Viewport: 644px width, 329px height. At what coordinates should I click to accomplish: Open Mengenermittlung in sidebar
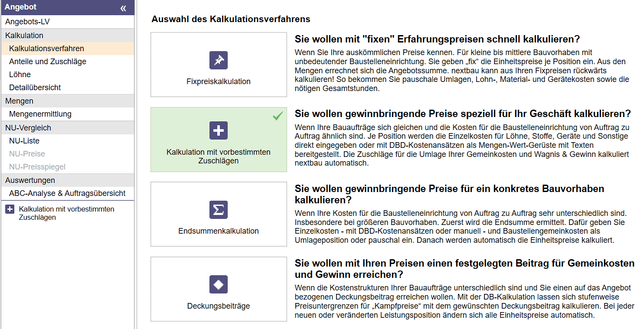coord(40,114)
